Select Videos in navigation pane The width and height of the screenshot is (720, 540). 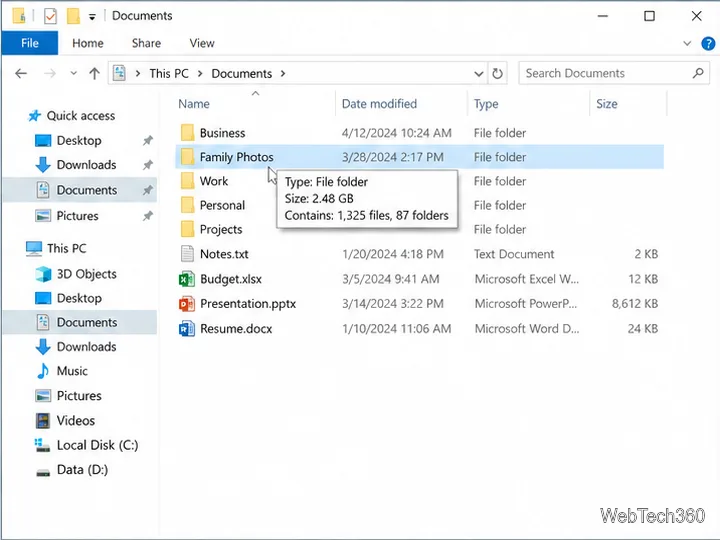pyautogui.click(x=76, y=421)
